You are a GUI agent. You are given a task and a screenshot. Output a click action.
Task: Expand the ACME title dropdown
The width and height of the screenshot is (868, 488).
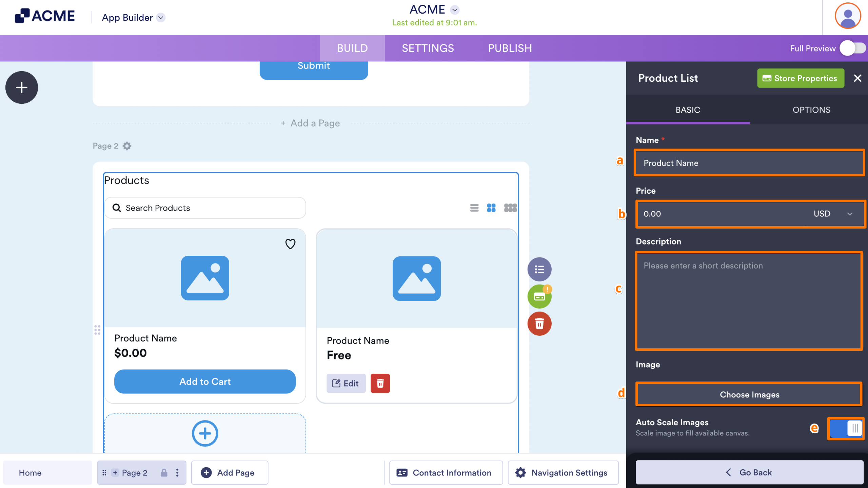(455, 10)
